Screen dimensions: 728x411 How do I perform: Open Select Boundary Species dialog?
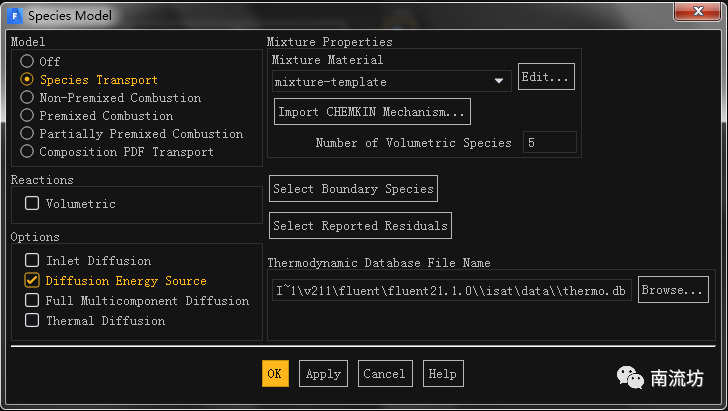pos(353,189)
